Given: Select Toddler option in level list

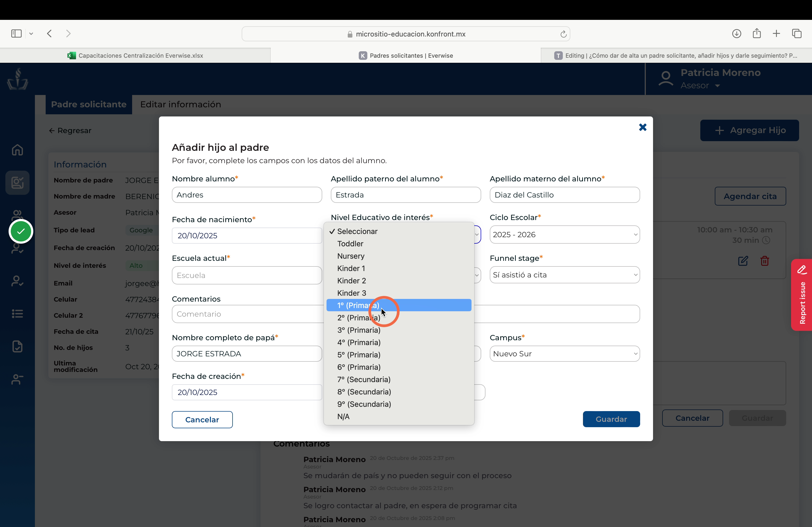Looking at the screenshot, I should pyautogui.click(x=399, y=244).
